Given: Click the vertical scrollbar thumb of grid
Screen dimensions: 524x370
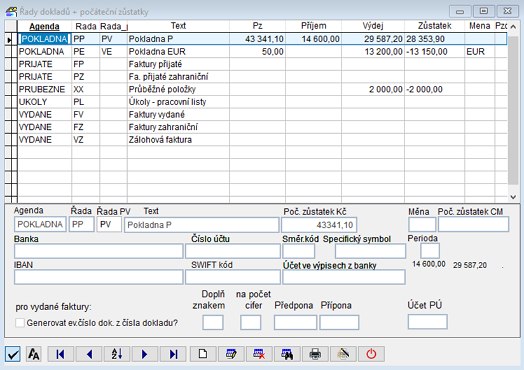Looking at the screenshot, I should click(513, 109).
